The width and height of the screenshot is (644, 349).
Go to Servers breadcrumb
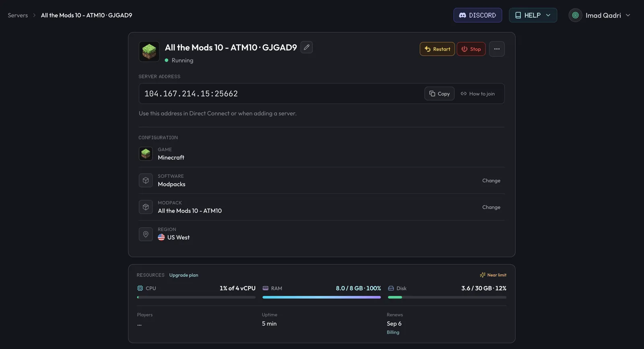pyautogui.click(x=18, y=15)
